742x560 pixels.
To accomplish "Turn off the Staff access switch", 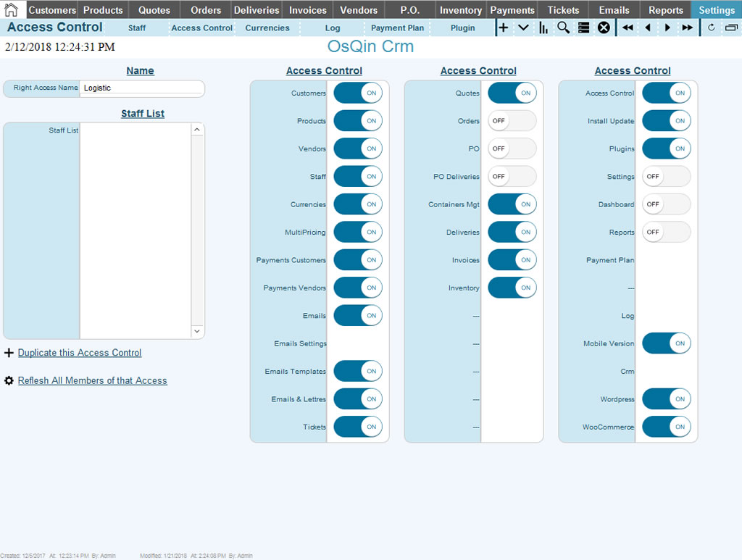I will pos(358,177).
